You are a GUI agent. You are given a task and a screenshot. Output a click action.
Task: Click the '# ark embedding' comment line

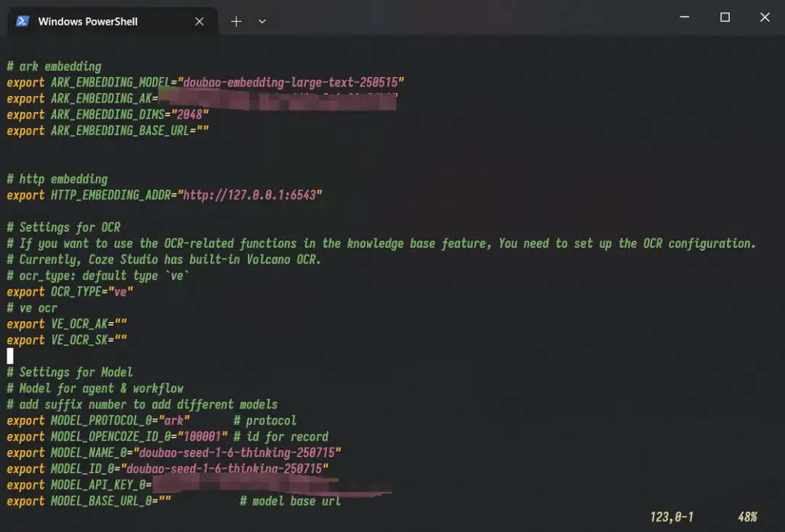tap(54, 67)
